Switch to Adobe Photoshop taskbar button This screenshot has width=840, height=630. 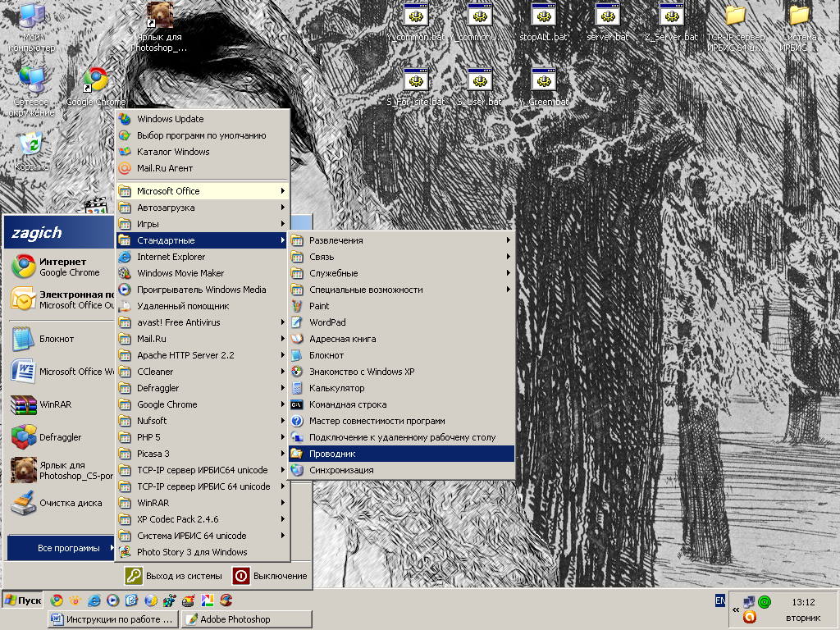pyautogui.click(x=246, y=619)
